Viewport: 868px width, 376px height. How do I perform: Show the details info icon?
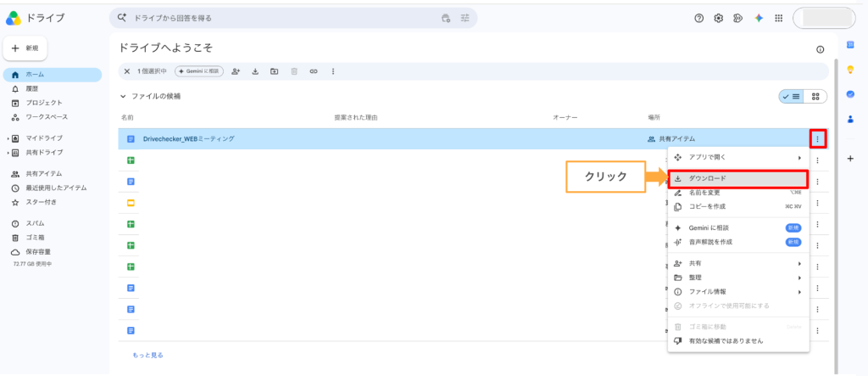pos(820,49)
